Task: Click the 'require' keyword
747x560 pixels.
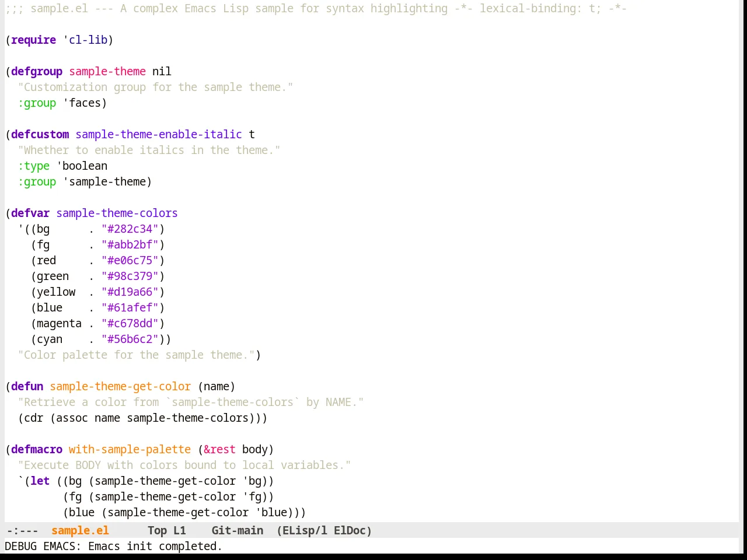Action: [34, 40]
